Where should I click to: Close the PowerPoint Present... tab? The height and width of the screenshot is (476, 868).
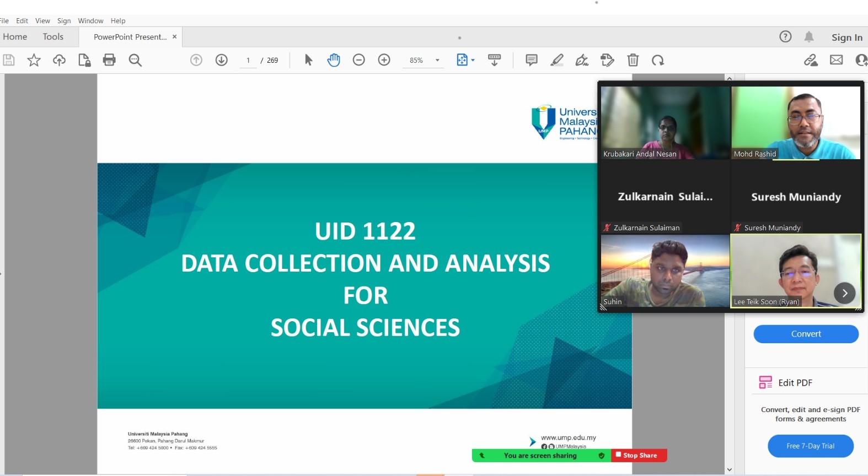coord(175,37)
